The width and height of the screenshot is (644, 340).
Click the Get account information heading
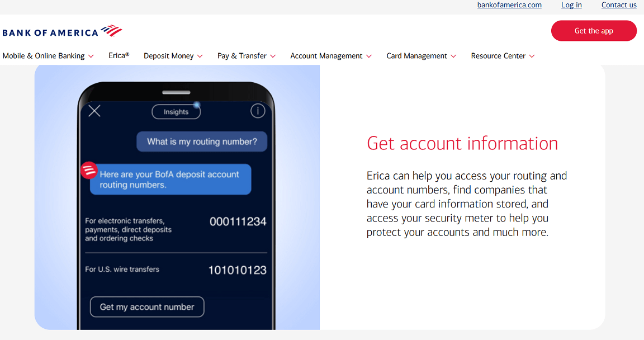pyautogui.click(x=462, y=144)
